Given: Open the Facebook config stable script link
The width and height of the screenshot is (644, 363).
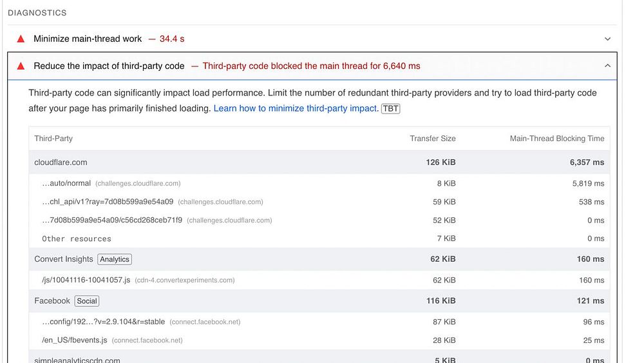Looking at the screenshot, I should point(104,322).
